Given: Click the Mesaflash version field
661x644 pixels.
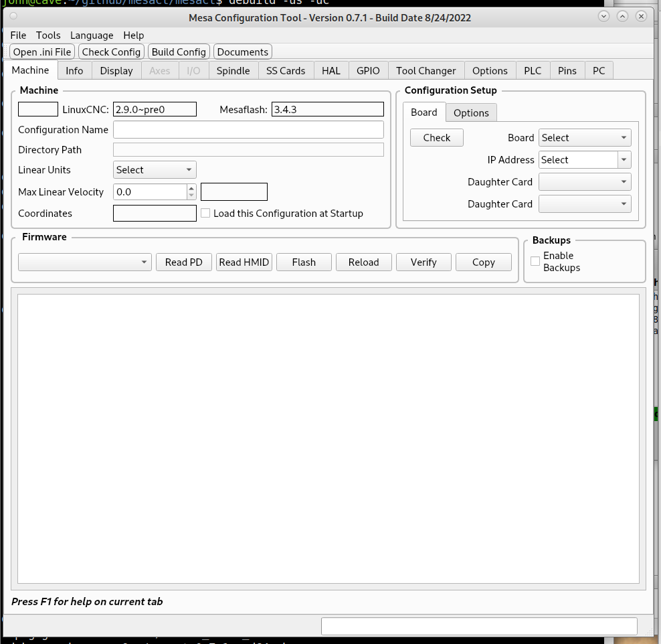Looking at the screenshot, I should pos(328,109).
